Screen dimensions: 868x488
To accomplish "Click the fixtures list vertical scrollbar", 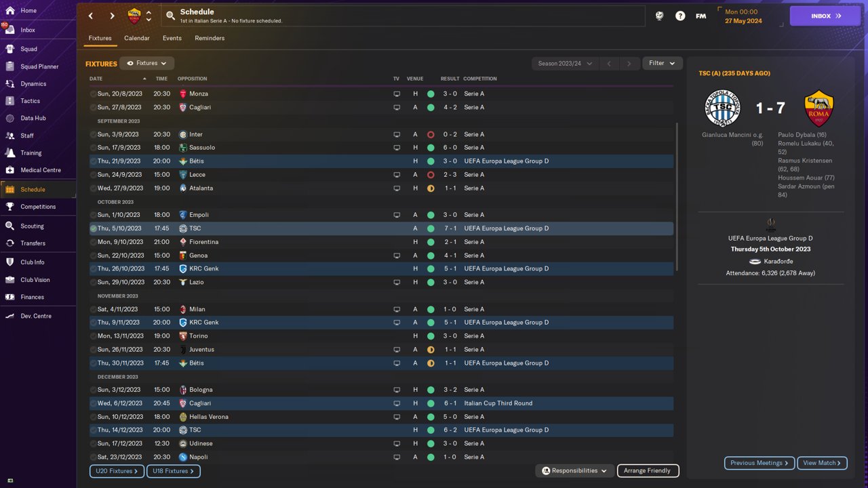I will click(677, 197).
